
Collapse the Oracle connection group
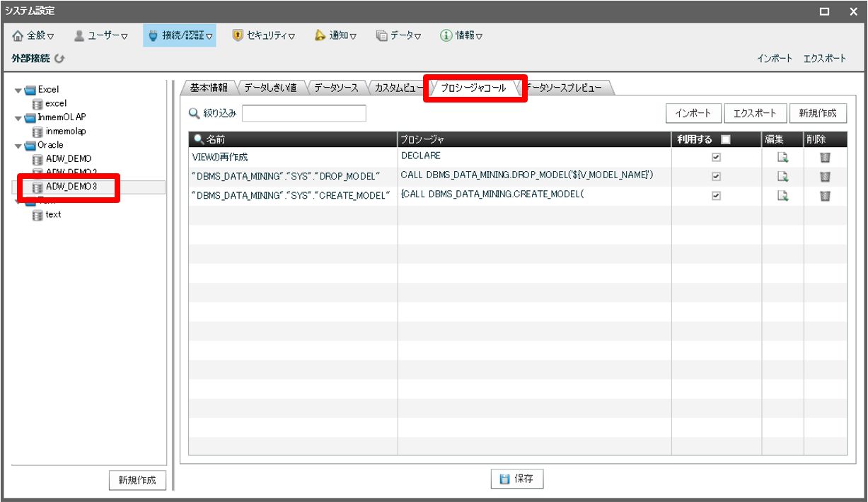pos(19,146)
